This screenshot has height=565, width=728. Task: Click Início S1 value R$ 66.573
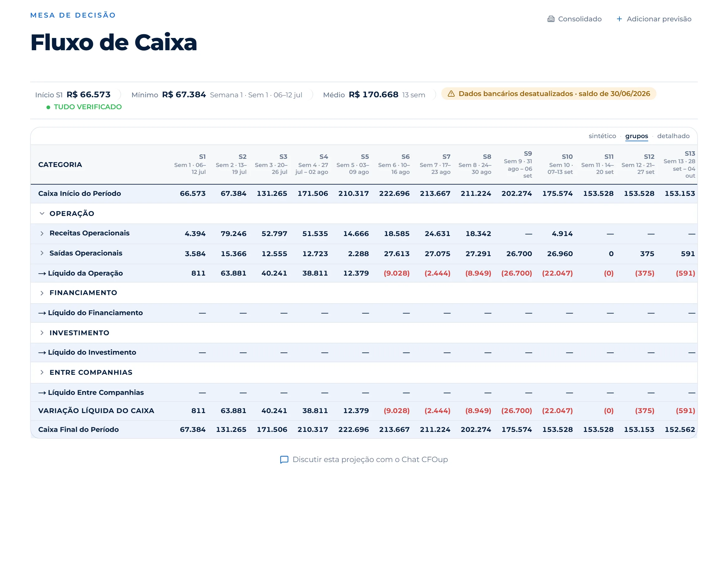88,94
